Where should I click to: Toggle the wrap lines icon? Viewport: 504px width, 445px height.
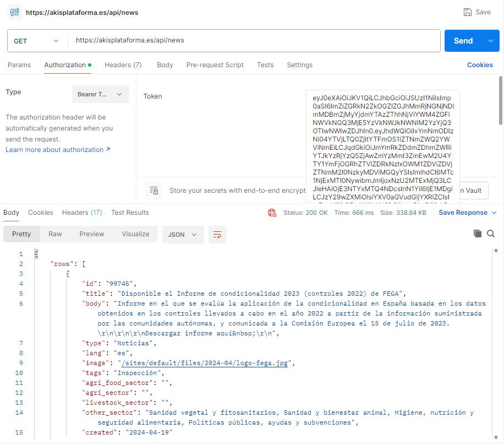[217, 234]
